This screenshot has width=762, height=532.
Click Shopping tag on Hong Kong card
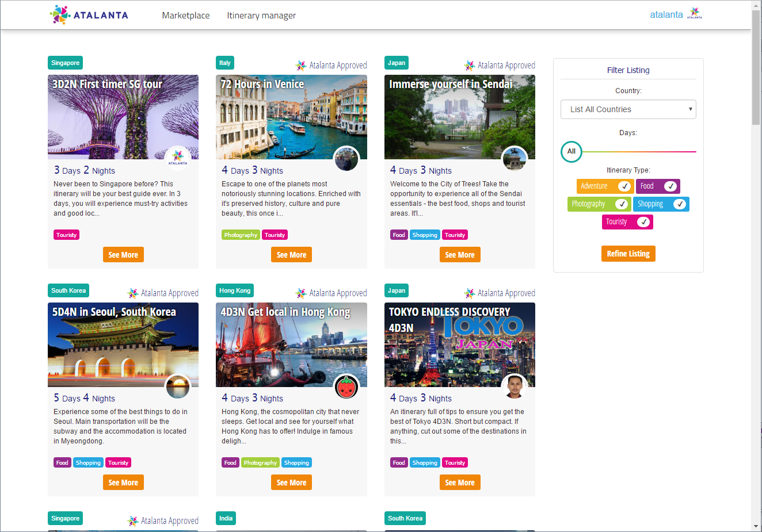click(x=296, y=462)
